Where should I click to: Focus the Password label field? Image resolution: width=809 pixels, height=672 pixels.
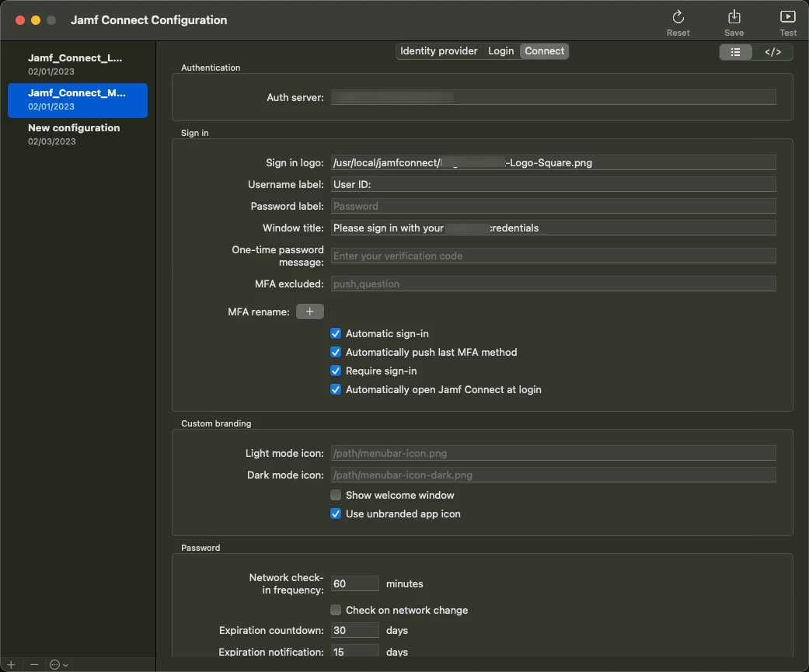tap(553, 206)
